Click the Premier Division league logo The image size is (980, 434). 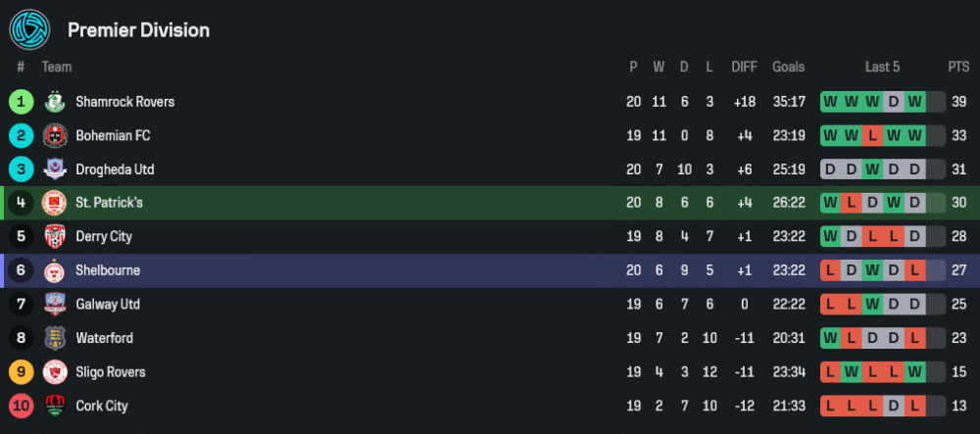29,29
